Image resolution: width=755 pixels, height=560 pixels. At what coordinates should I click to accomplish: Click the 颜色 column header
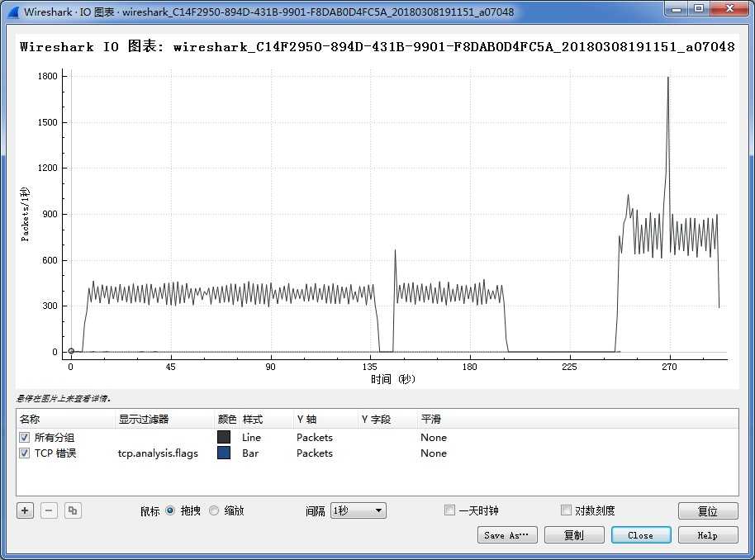[x=227, y=419]
